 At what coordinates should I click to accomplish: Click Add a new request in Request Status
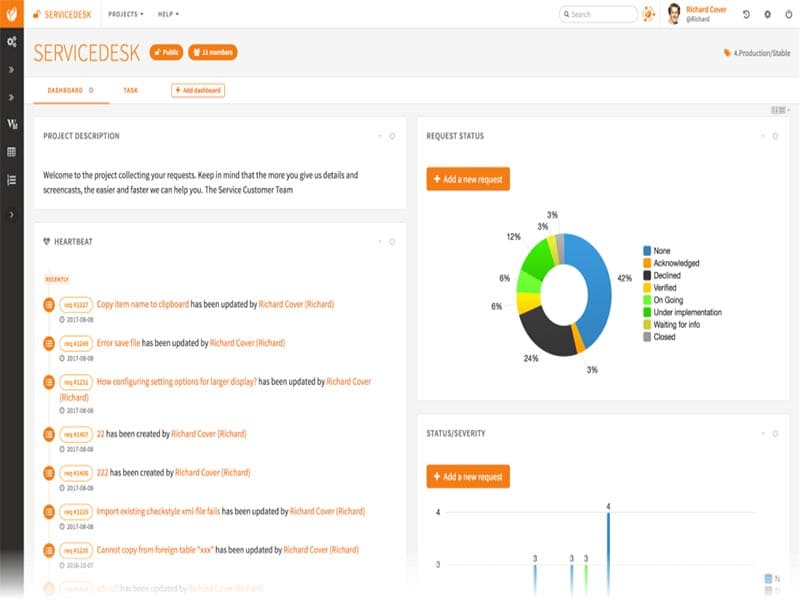468,179
